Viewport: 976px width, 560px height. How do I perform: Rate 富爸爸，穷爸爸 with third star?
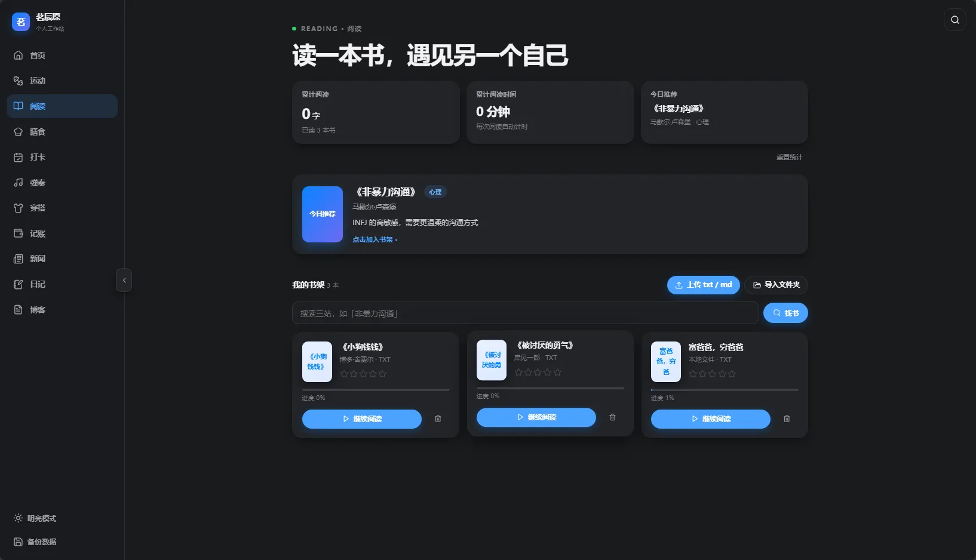[x=712, y=374]
